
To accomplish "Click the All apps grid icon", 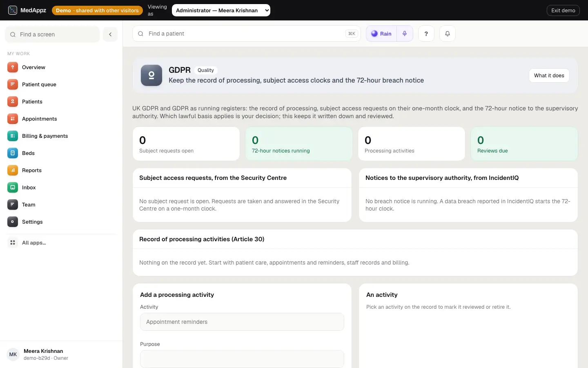I will tap(13, 242).
